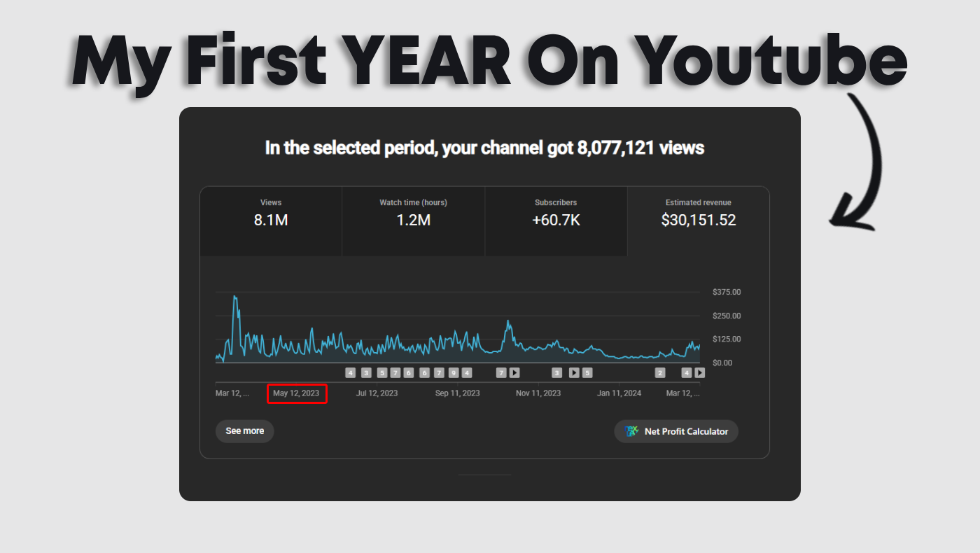The height and width of the screenshot is (553, 980).
Task: Select the '$125.00' axis value
Action: pyautogui.click(x=727, y=339)
